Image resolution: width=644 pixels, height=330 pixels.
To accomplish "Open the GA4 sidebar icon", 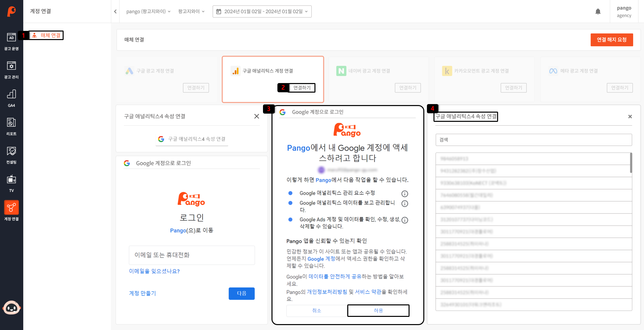I will click(x=11, y=98).
